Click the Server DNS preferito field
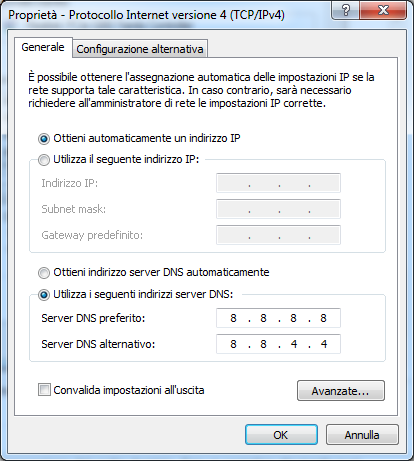 click(x=278, y=318)
